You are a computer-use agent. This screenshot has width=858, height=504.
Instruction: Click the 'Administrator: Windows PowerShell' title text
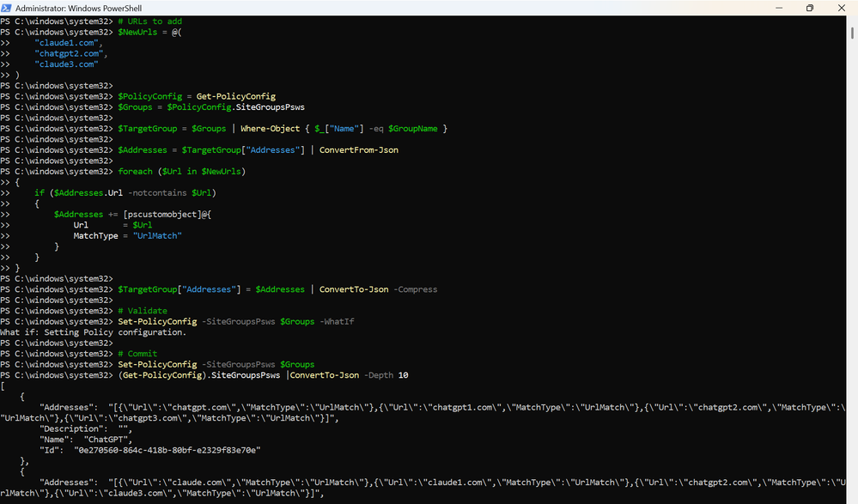coord(78,9)
